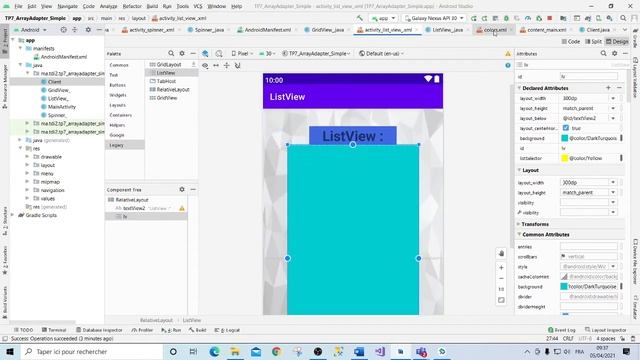The image size is (640, 360).
Task: Open Attributes panel settings gear
Action: [x=615, y=53]
